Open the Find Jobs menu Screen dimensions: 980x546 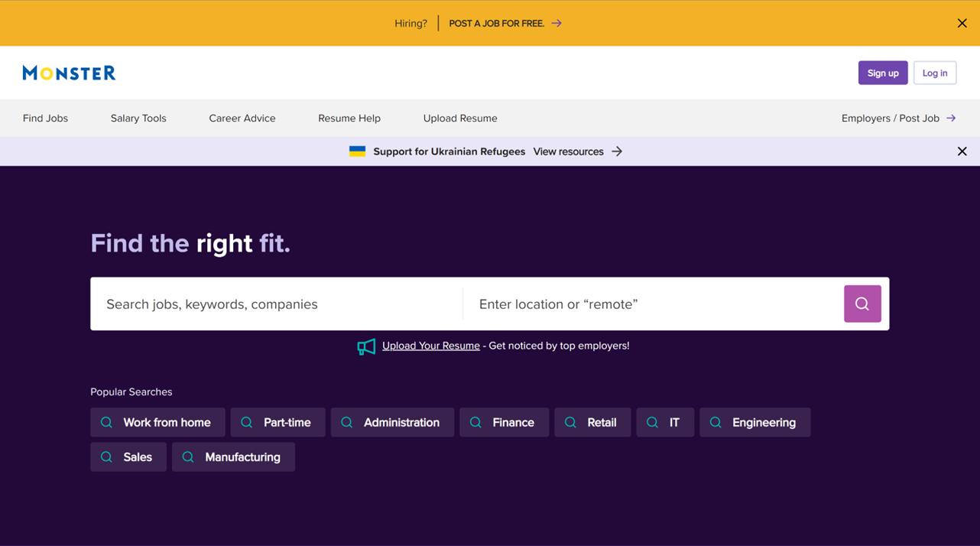45,119
